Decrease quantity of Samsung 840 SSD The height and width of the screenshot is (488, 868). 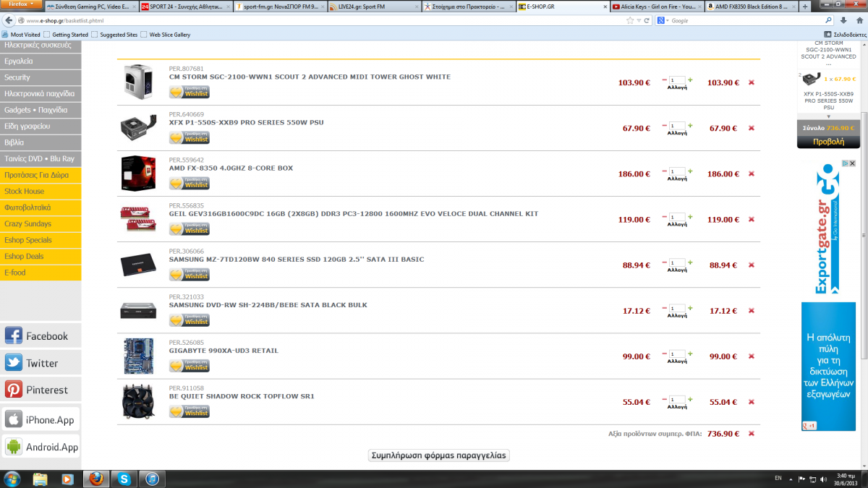pyautogui.click(x=665, y=262)
